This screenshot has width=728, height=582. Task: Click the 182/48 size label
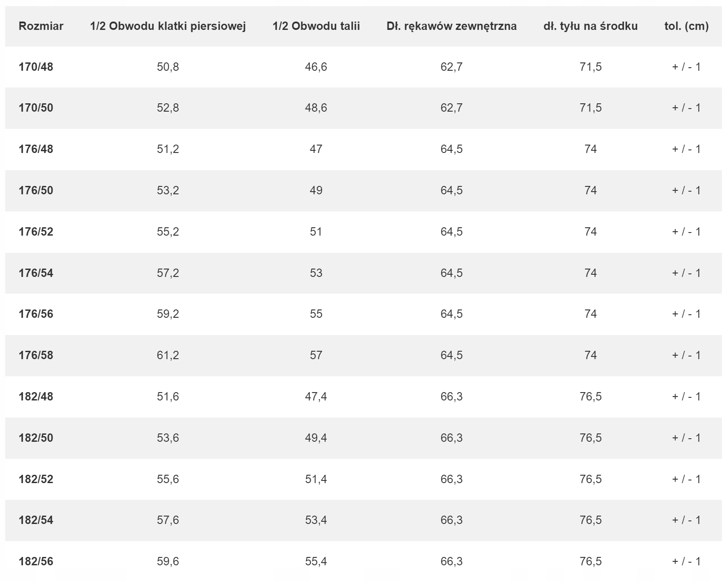pyautogui.click(x=36, y=396)
